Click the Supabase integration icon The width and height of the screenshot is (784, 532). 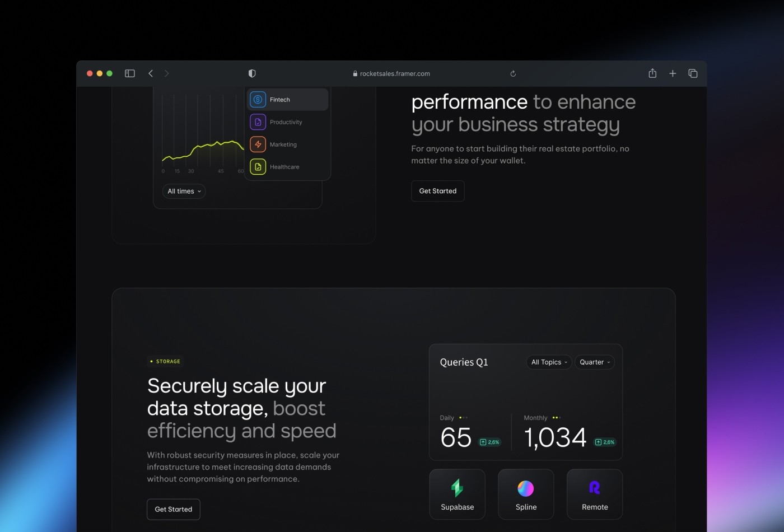[x=457, y=488]
